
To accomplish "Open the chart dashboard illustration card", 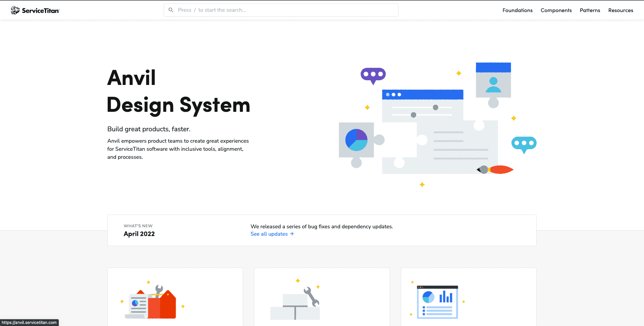I will [x=469, y=297].
